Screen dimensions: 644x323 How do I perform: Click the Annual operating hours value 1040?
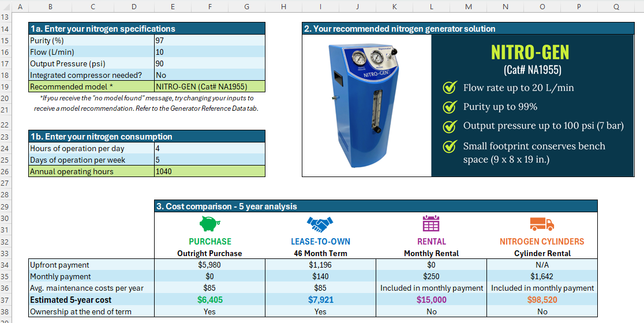pyautogui.click(x=209, y=171)
